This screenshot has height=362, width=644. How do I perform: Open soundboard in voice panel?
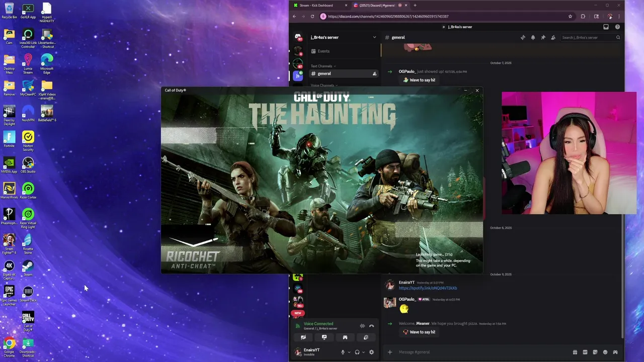(366, 337)
